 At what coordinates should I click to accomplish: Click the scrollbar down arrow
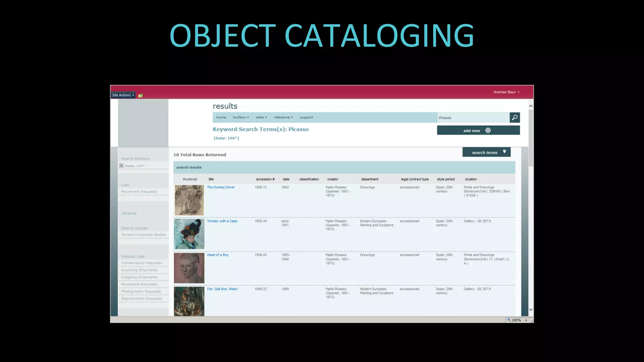pos(531,310)
